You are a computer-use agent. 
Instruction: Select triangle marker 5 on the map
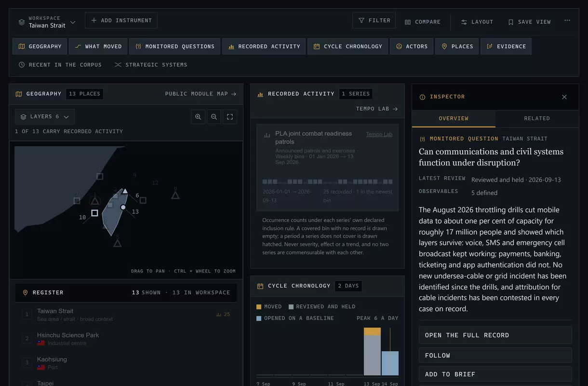click(x=117, y=243)
